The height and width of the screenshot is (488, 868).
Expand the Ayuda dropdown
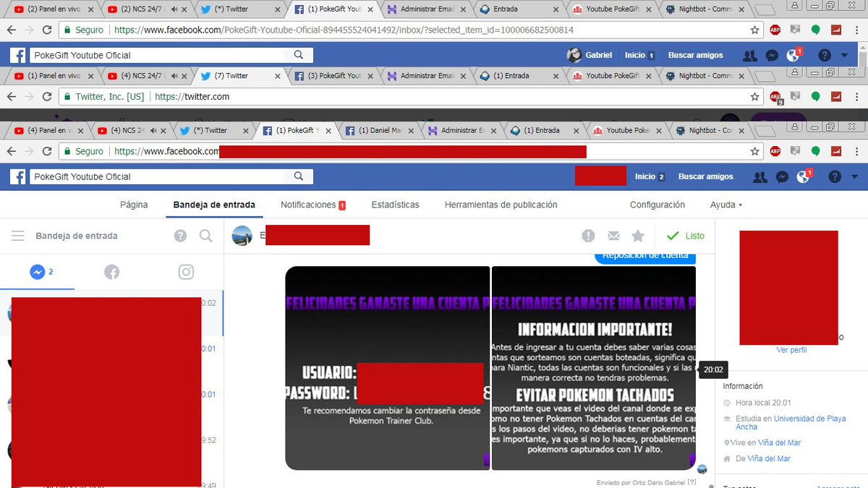tap(726, 205)
